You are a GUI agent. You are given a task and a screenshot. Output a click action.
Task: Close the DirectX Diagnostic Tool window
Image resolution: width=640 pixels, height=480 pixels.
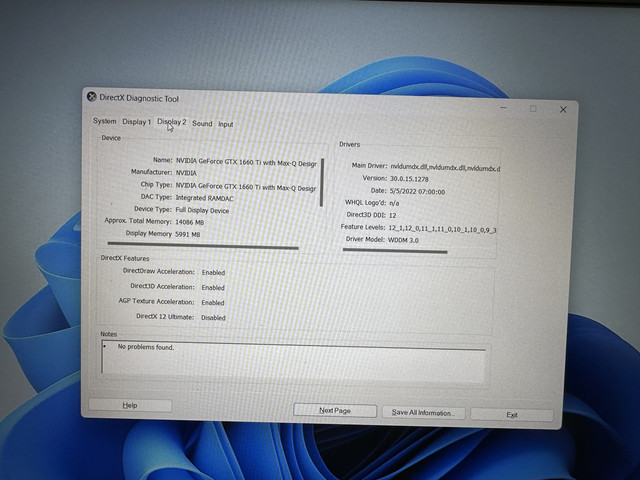pyautogui.click(x=563, y=109)
